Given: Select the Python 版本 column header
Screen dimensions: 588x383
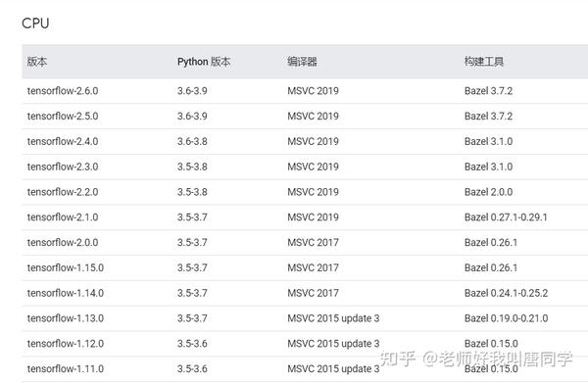Looking at the screenshot, I should point(204,62).
